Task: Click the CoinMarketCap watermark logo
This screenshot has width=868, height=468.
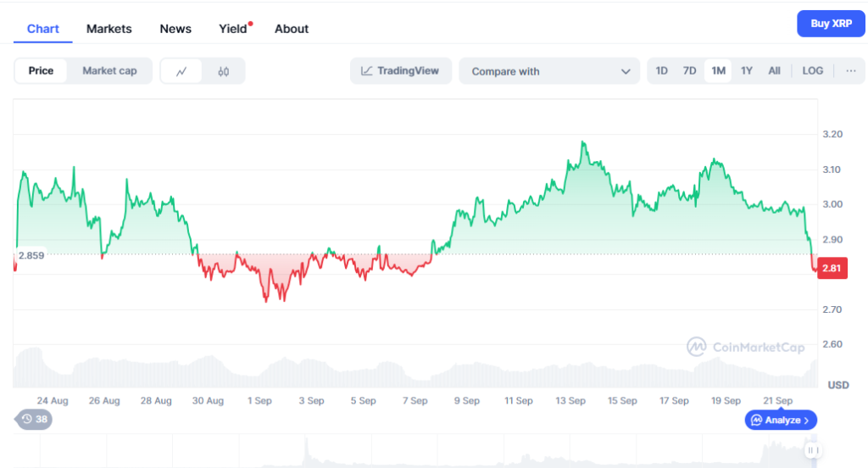Action: [x=747, y=346]
